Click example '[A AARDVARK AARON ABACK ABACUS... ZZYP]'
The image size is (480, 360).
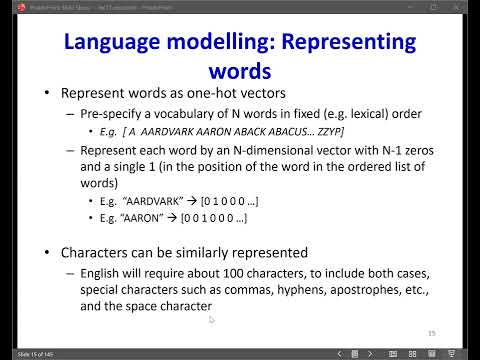tap(233, 132)
